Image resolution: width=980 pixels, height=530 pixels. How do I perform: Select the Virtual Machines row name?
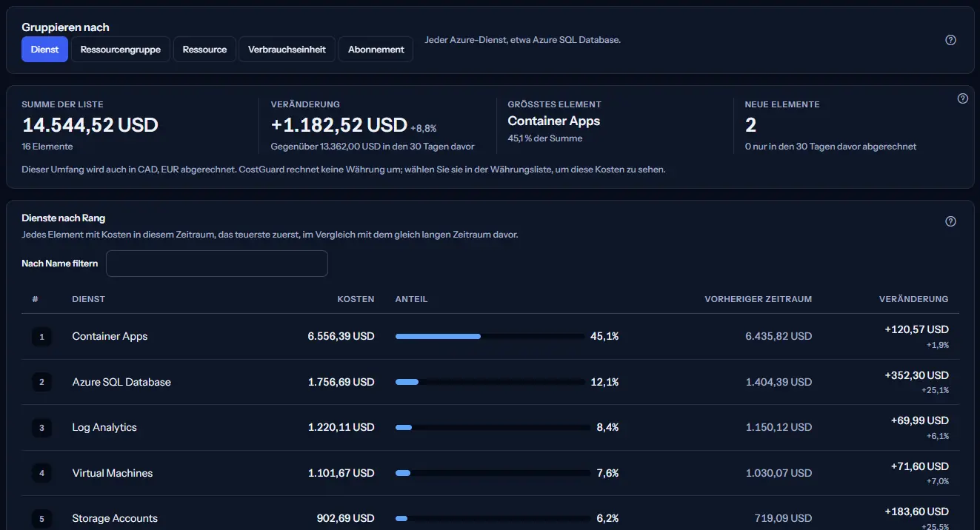pyautogui.click(x=113, y=474)
